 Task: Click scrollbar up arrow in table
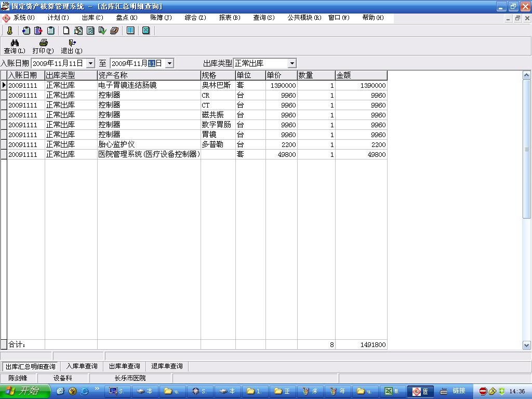point(527,75)
